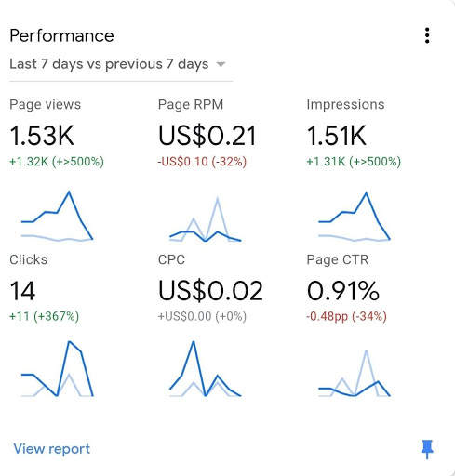The width and height of the screenshot is (455, 476).
Task: Click the Impressions sparkline chart
Action: click(355, 217)
